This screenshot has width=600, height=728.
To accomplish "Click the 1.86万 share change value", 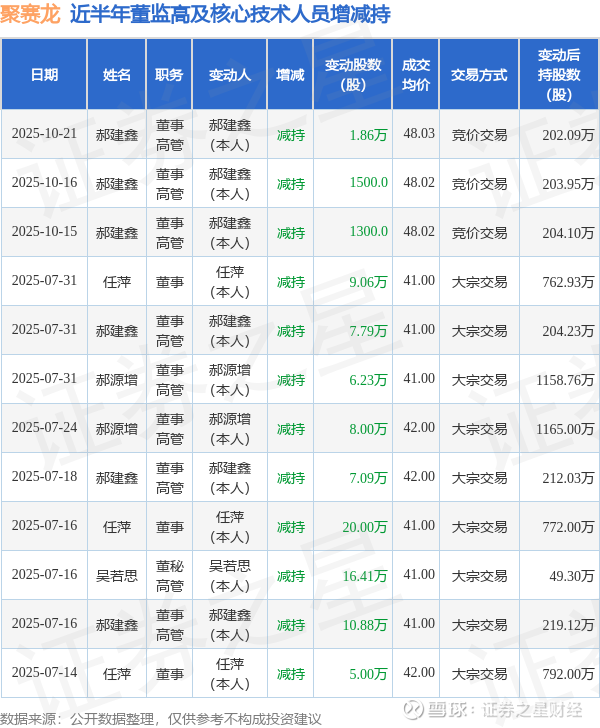I will pos(368,135).
